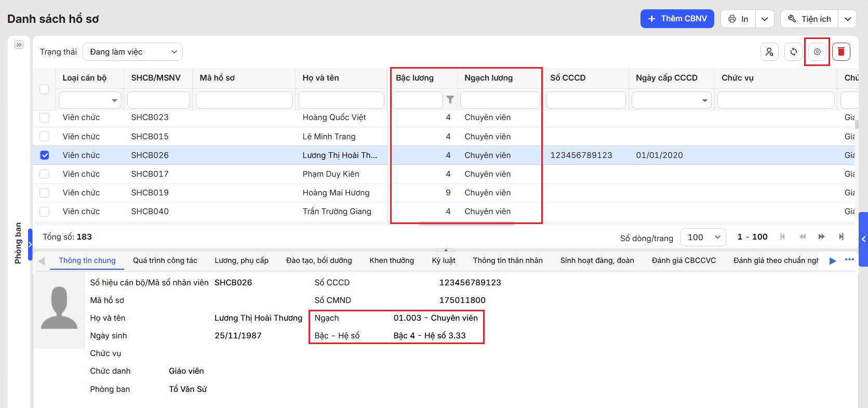Open the Khen thưởng tab

[x=392, y=260]
